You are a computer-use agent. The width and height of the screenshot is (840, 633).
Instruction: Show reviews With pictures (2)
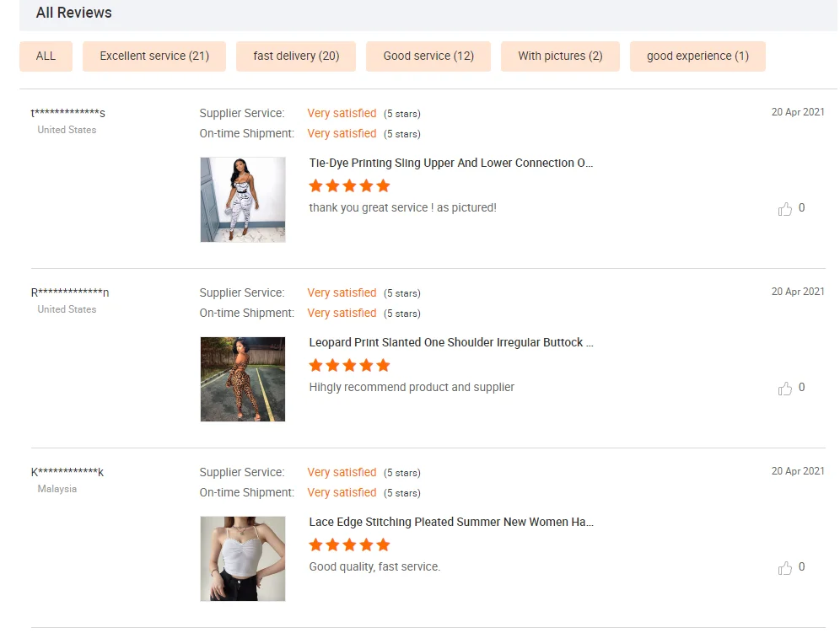pos(560,56)
